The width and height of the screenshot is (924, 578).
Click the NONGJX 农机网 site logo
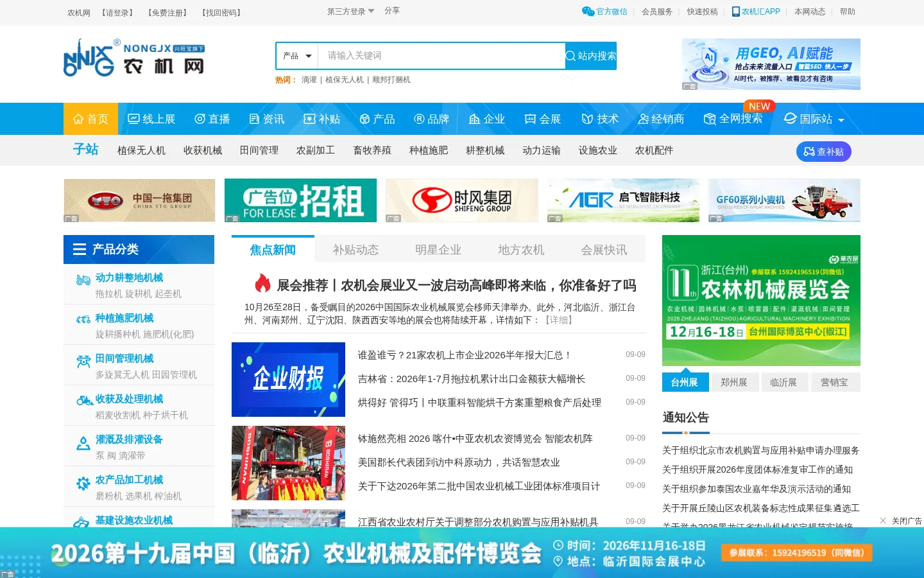pos(134,58)
